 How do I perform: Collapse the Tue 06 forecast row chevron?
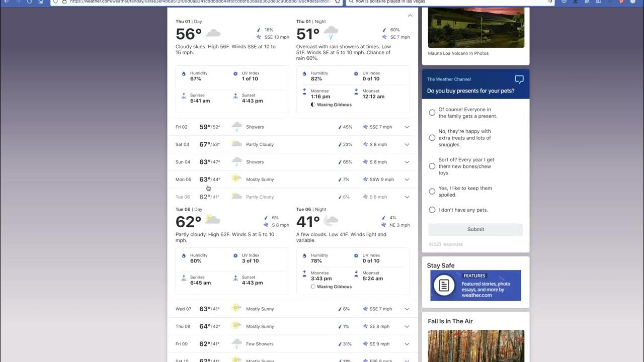coord(407,197)
